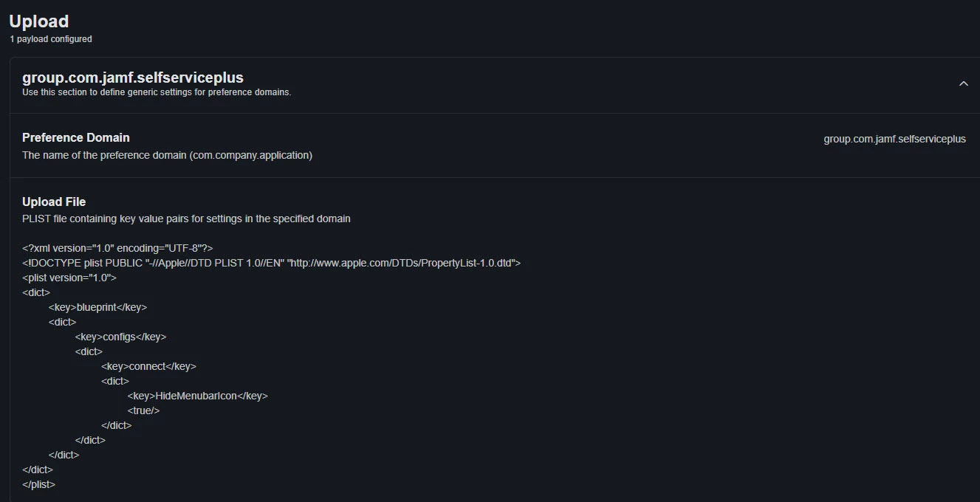Click the closing plist tag

click(38, 484)
